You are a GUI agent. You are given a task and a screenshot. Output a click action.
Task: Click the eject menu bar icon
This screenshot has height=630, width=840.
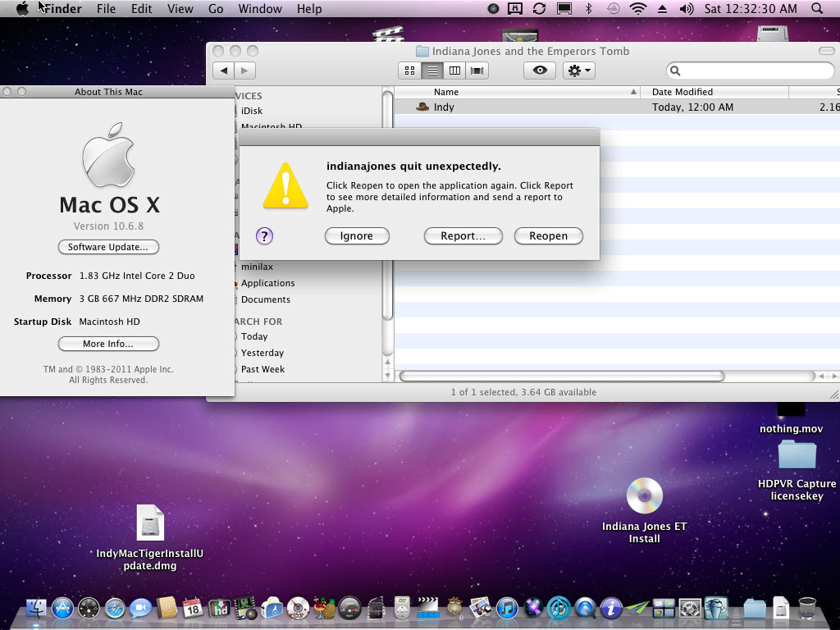click(x=662, y=8)
